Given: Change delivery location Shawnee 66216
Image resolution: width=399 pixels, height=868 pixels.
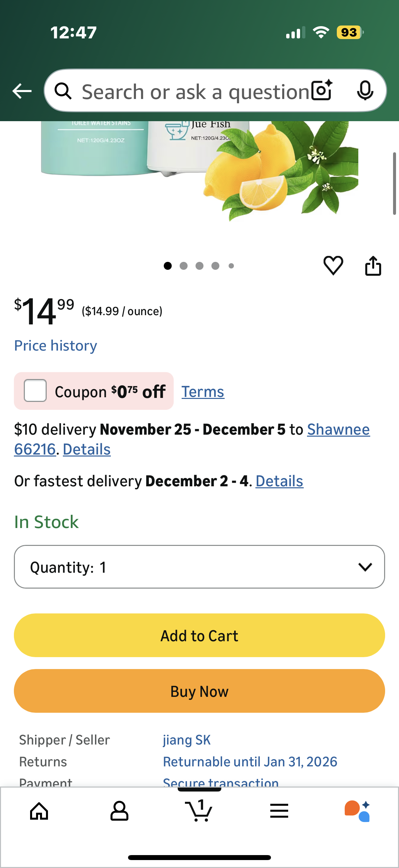Looking at the screenshot, I should [338, 429].
